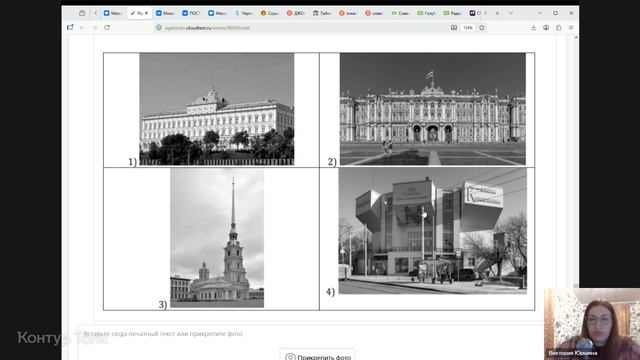Image resolution: width=640 pixels, height=360 pixels.
Task: Select image 2, the Winter Palace photo
Action: tap(433, 109)
